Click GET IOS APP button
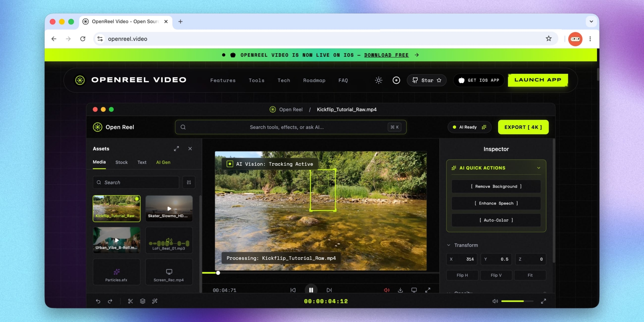 click(x=479, y=80)
